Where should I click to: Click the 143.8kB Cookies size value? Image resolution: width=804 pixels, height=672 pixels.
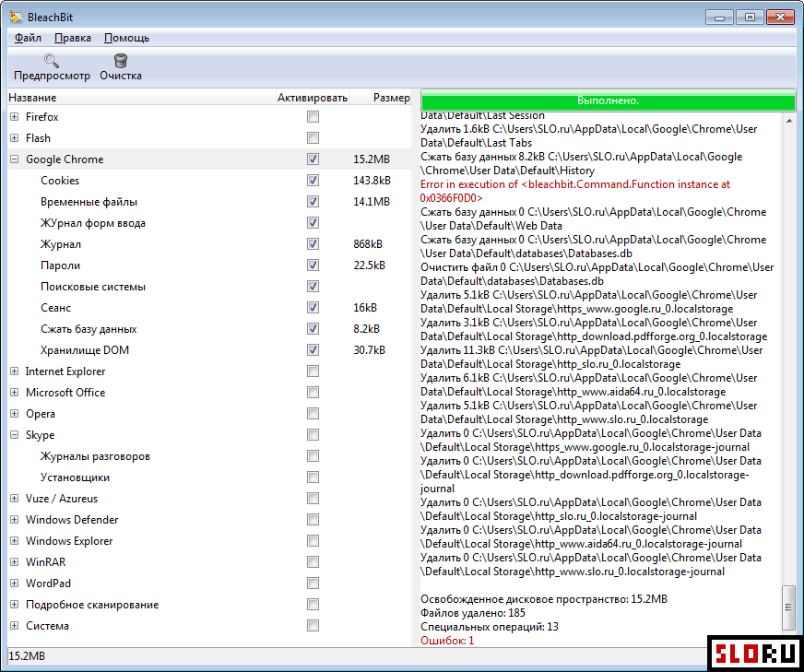(372, 181)
